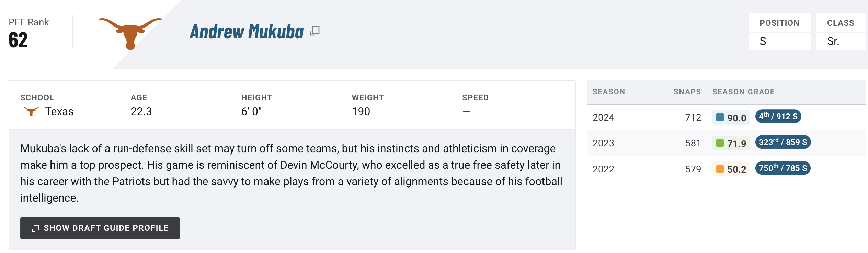Click the SEASON GRADE column header
Screen dimensions: 868x253
(x=743, y=92)
